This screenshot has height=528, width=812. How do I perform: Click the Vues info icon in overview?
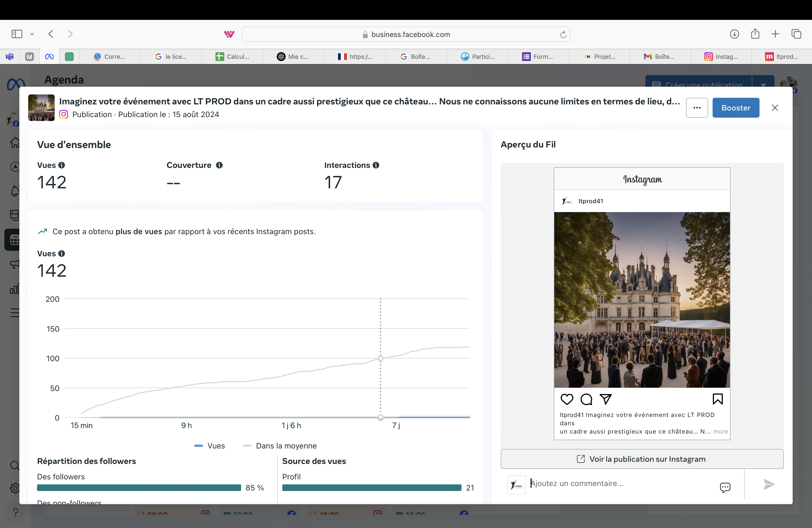pyautogui.click(x=62, y=165)
